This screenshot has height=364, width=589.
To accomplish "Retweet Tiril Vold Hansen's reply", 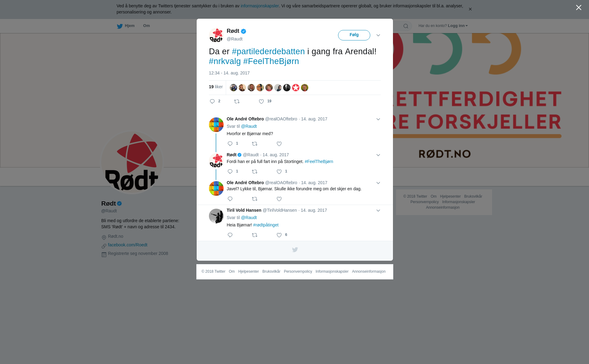I will (x=255, y=235).
